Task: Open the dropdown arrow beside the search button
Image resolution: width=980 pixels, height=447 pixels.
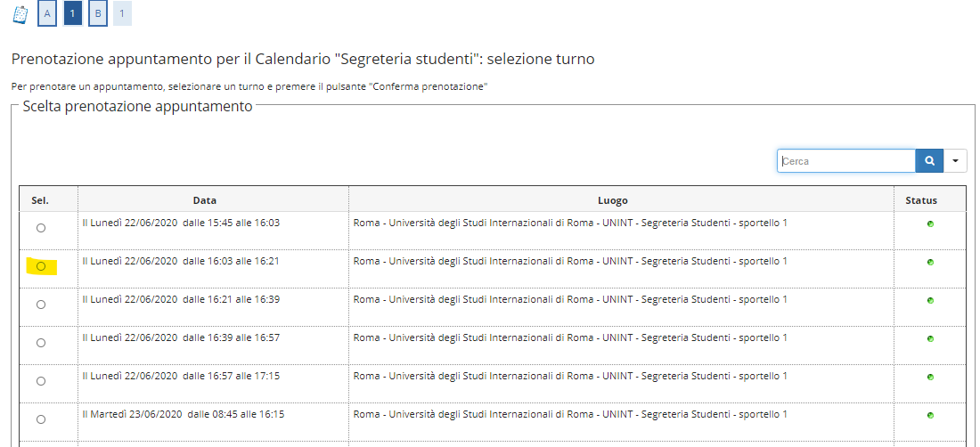Action: [954, 161]
